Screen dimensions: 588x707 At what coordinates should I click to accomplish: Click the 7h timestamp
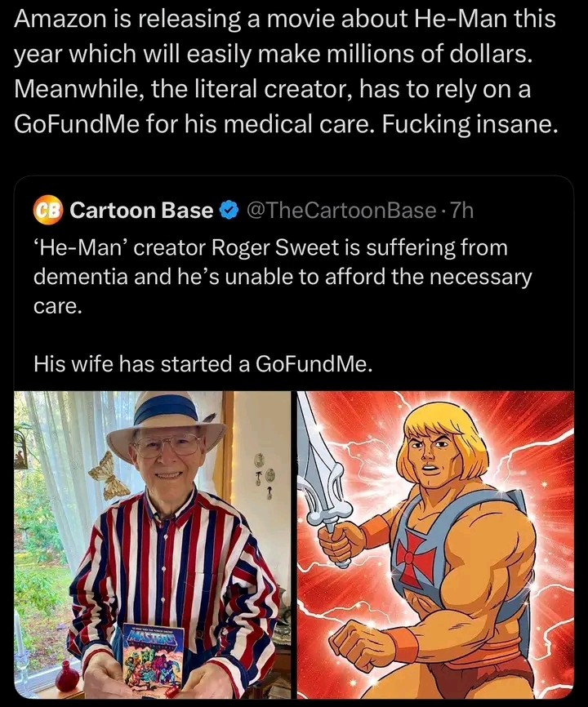pyautogui.click(x=462, y=211)
